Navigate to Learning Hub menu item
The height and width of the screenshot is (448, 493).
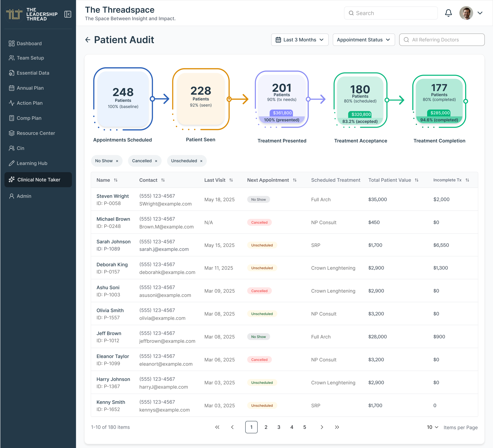(32, 163)
